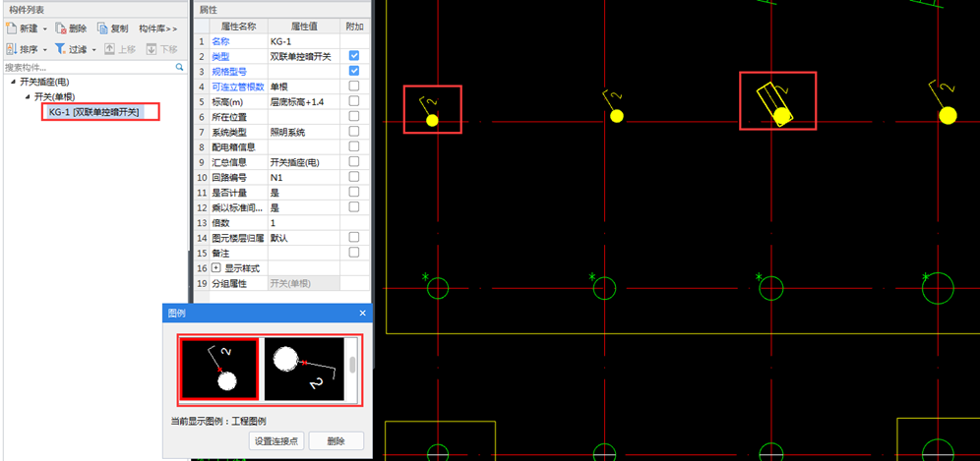Click the search magnifier icon
The image size is (980, 461).
[x=179, y=67]
